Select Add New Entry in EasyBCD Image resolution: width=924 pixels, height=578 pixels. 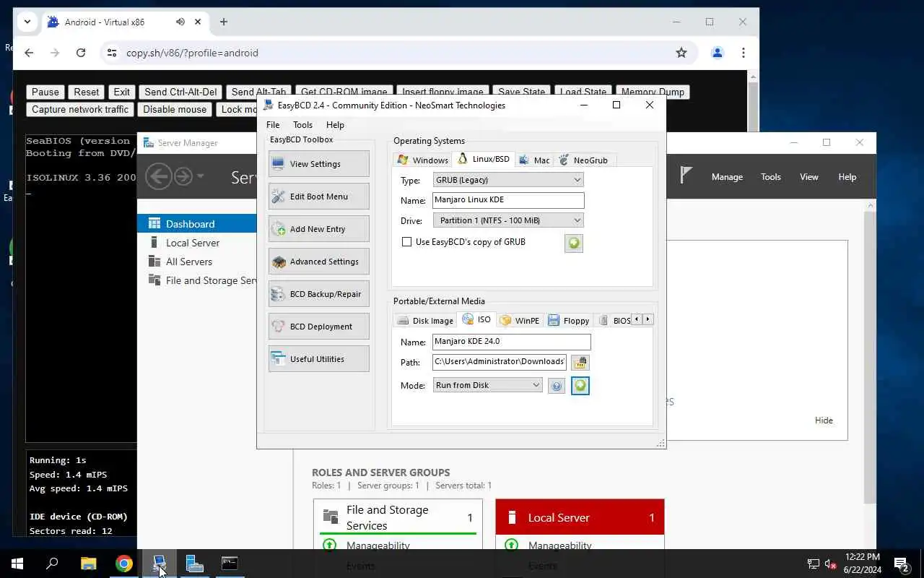(x=318, y=229)
